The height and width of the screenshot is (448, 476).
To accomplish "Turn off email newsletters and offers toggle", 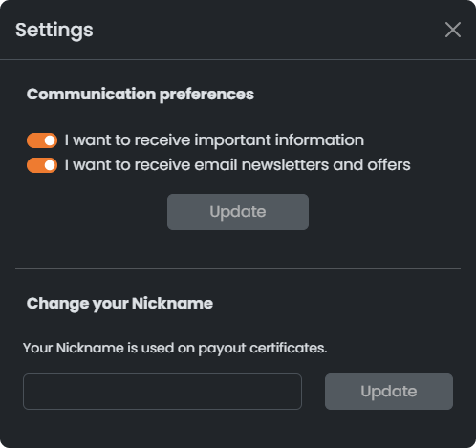I will click(42, 165).
